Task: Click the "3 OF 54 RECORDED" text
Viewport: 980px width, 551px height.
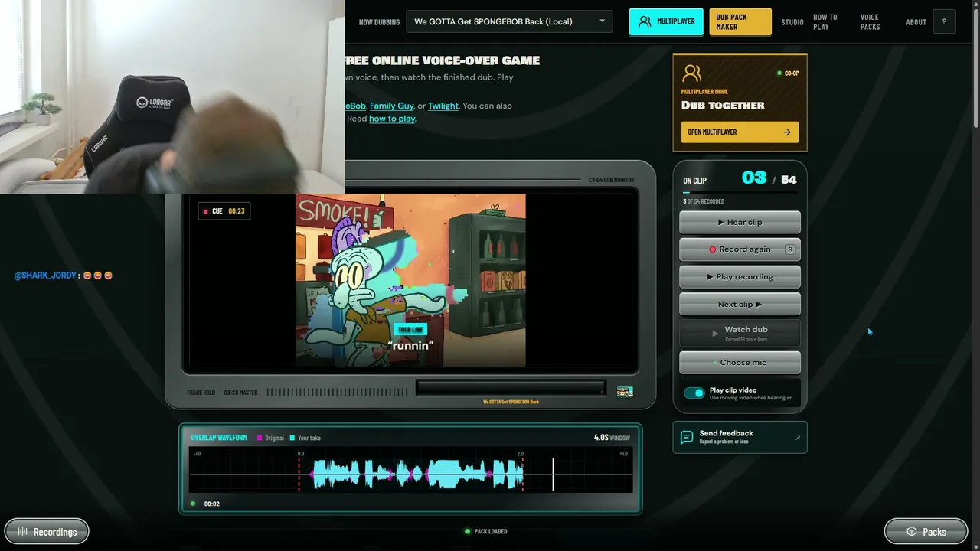Action: 704,201
